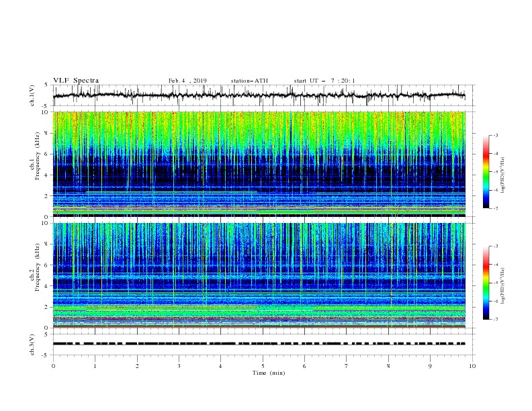Click time axis tick label "5"
This screenshot has height=411, width=532.
point(263,366)
